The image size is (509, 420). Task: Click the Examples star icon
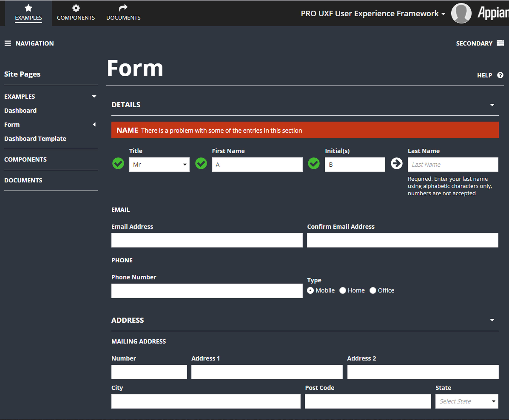[x=28, y=8]
